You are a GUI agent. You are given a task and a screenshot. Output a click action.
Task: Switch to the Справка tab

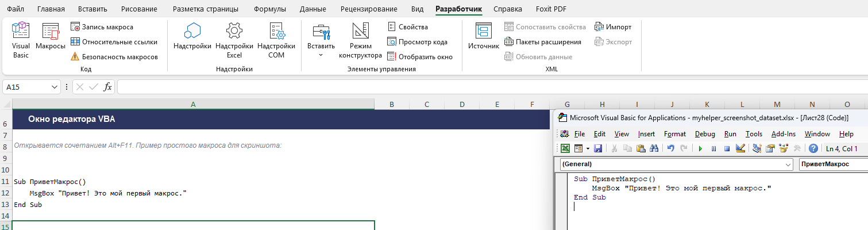(x=508, y=9)
